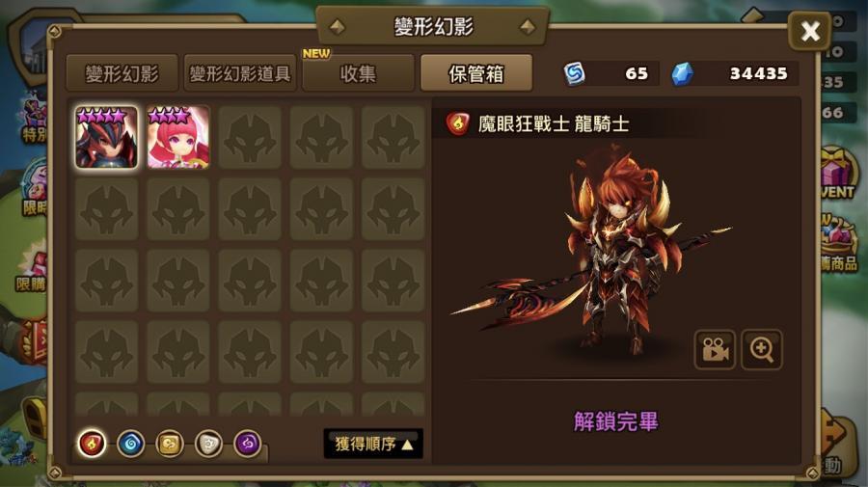This screenshot has height=487, width=868.
Task: Click the blue crystal currency icon
Action: pyautogui.click(x=682, y=73)
